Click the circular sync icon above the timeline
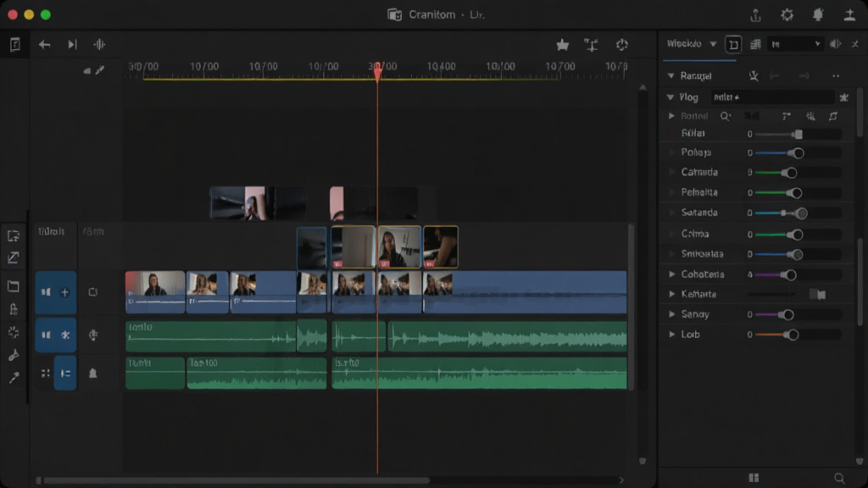The width and height of the screenshot is (868, 488). point(621,45)
